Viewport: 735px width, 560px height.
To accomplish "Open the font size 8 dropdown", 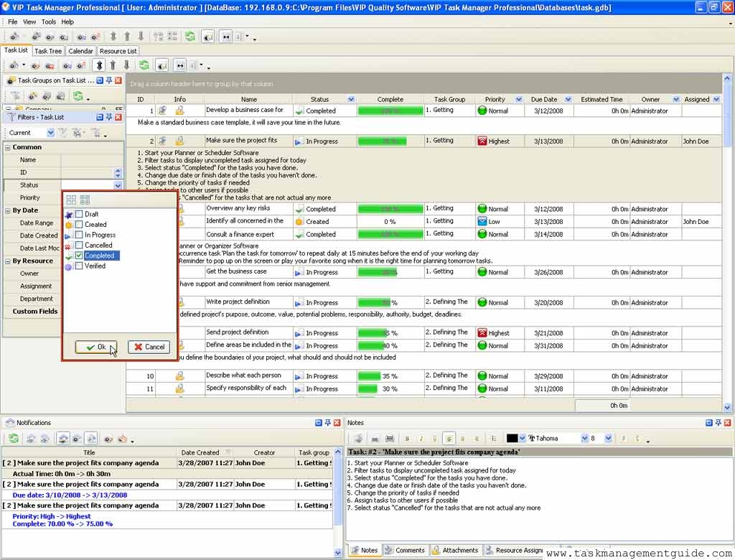I will pos(608,439).
